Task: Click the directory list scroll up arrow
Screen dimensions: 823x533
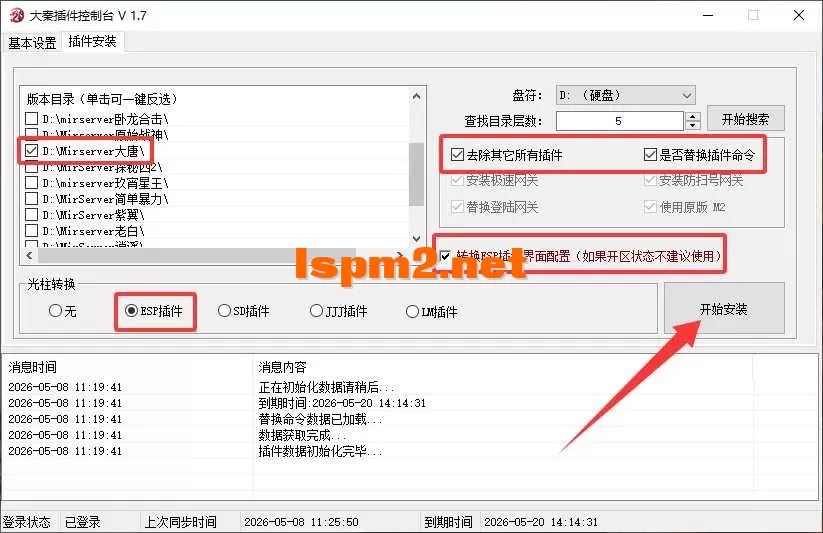Action: pos(416,96)
